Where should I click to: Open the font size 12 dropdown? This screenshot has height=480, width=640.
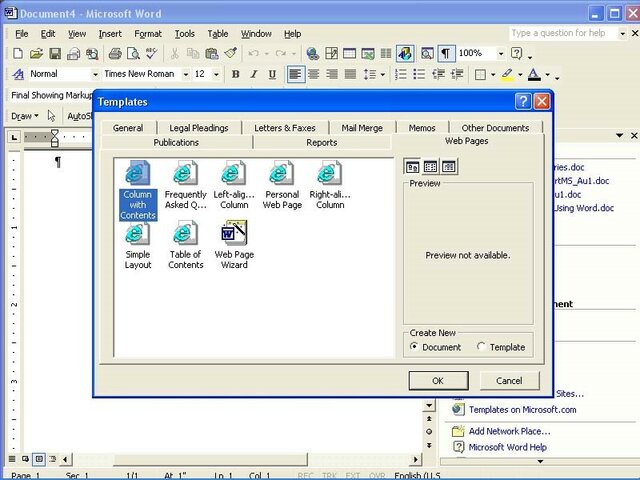(216, 74)
